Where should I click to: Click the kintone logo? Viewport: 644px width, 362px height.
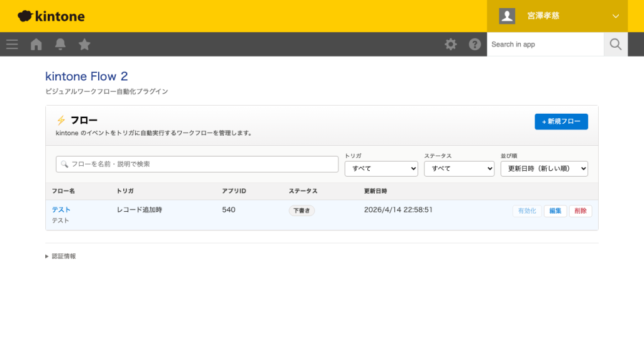pos(51,16)
